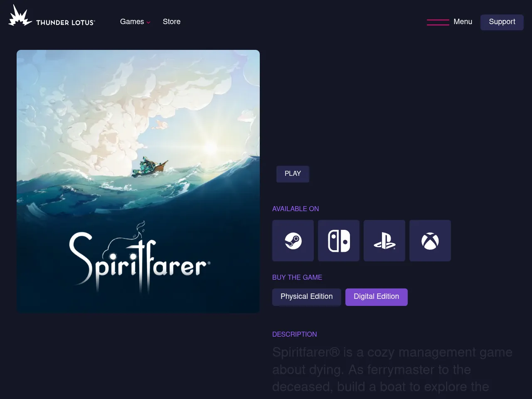Screen dimensions: 532x399
Task: Click the Xbox platform icon
Action: coord(430,240)
